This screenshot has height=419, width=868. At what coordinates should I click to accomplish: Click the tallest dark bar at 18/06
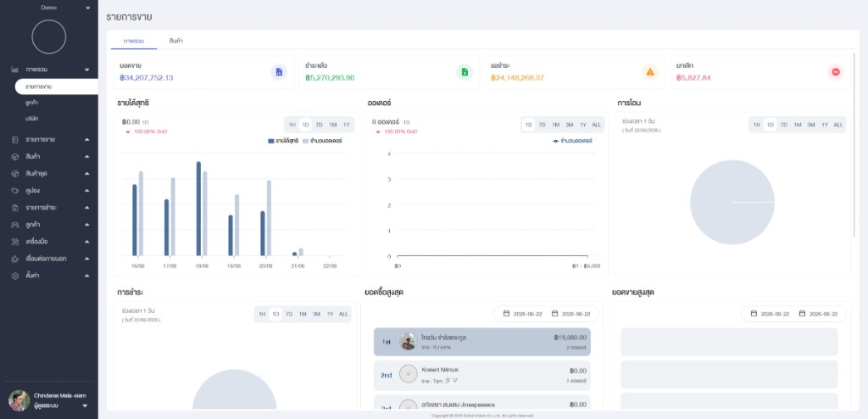coord(198,209)
